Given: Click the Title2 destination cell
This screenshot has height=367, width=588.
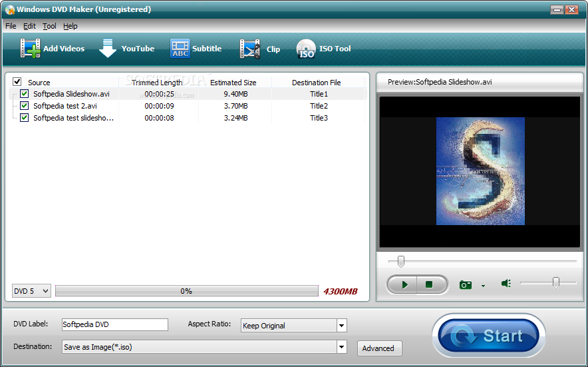Looking at the screenshot, I should [319, 106].
